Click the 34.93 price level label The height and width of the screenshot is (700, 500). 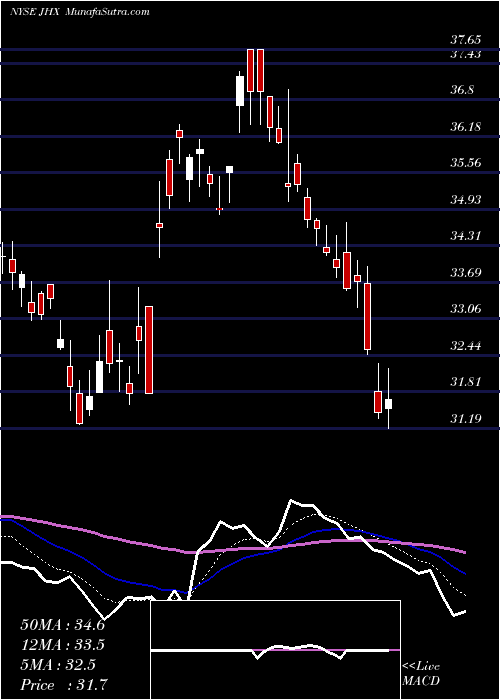[x=466, y=199]
